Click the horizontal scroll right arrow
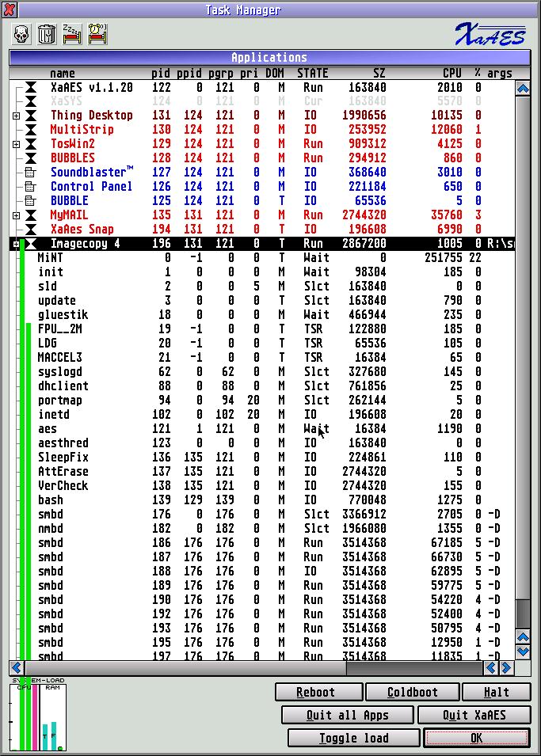The image size is (541, 756). click(507, 668)
